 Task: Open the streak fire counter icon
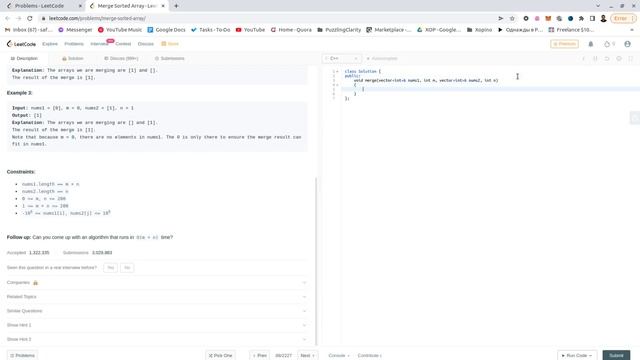click(609, 44)
